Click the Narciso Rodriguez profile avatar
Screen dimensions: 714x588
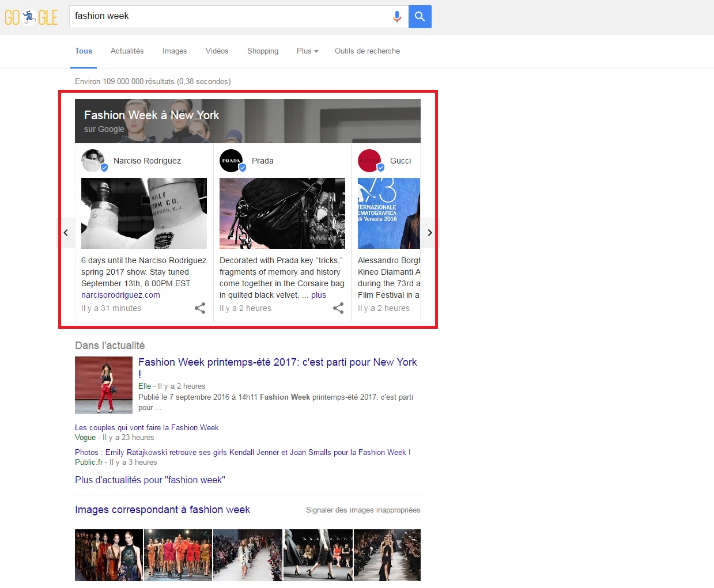93,161
